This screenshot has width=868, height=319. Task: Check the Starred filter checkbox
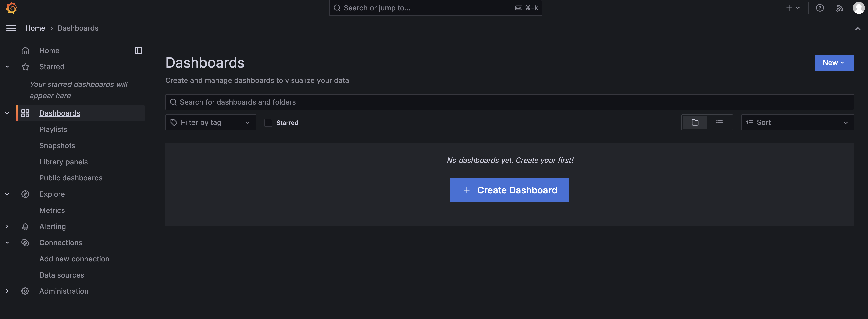[268, 123]
